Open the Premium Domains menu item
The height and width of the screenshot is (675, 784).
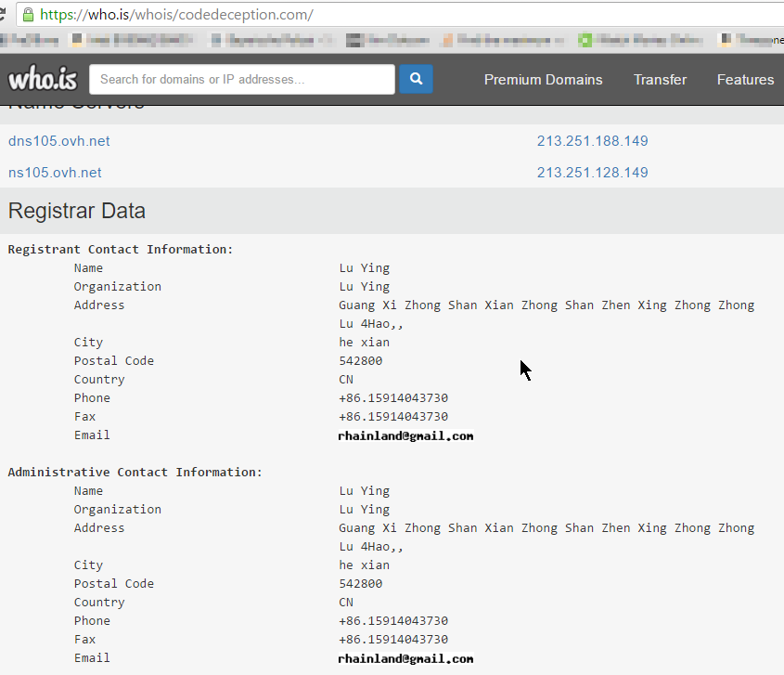click(x=543, y=80)
